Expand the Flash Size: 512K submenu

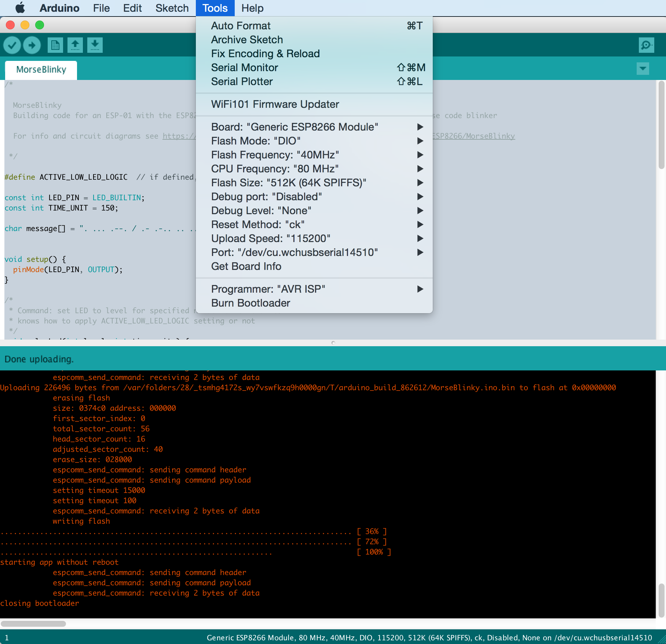314,183
